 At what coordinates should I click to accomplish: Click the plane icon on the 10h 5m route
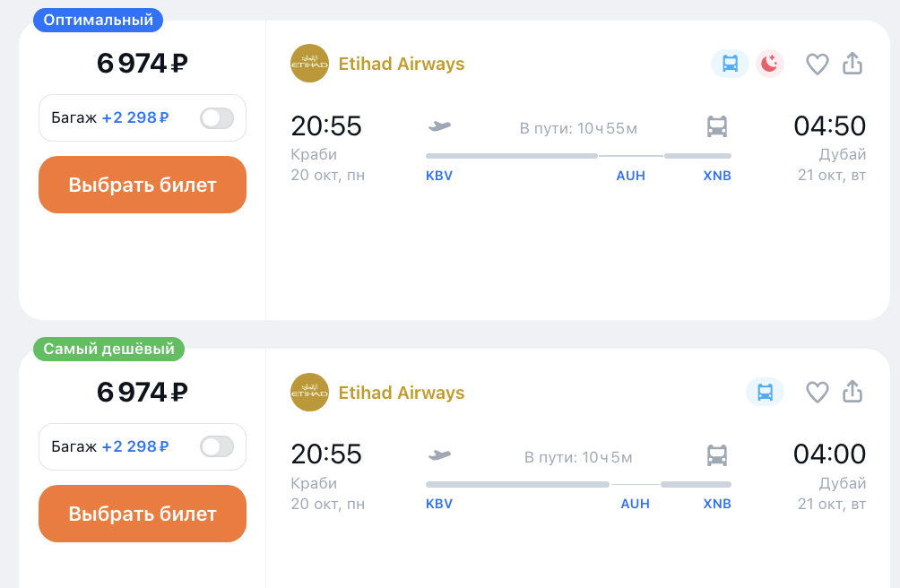(439, 455)
